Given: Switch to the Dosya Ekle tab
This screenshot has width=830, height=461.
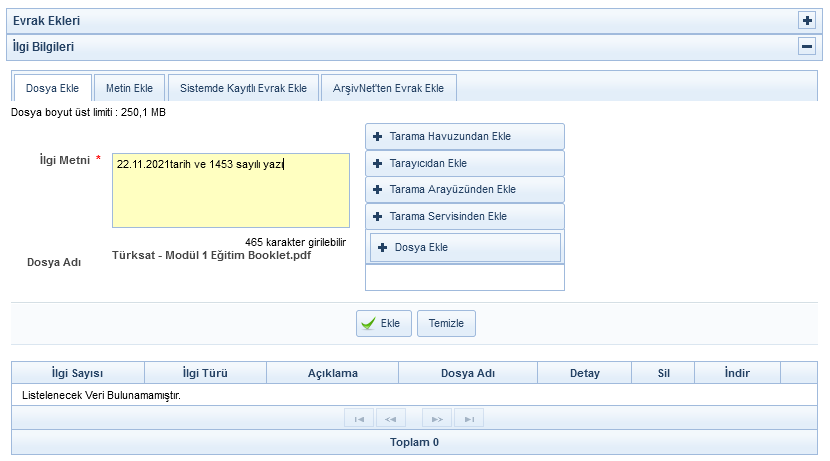Looking at the screenshot, I should click(x=52, y=88).
